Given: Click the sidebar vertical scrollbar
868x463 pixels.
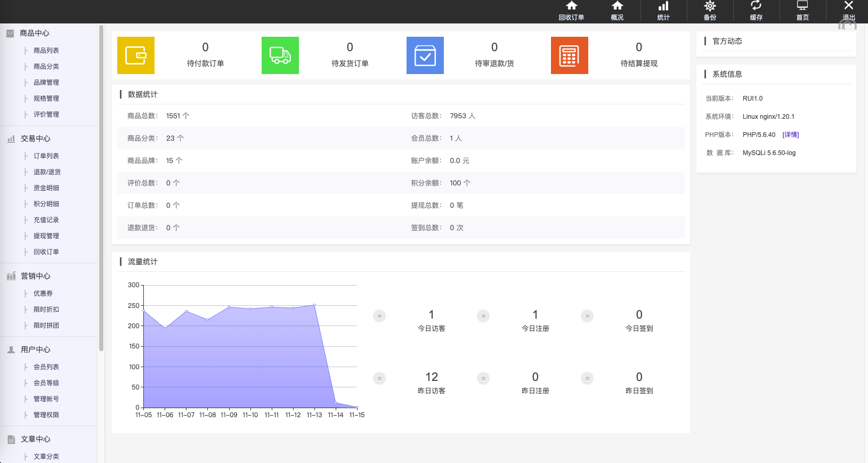Looking at the screenshot, I should 101,186.
